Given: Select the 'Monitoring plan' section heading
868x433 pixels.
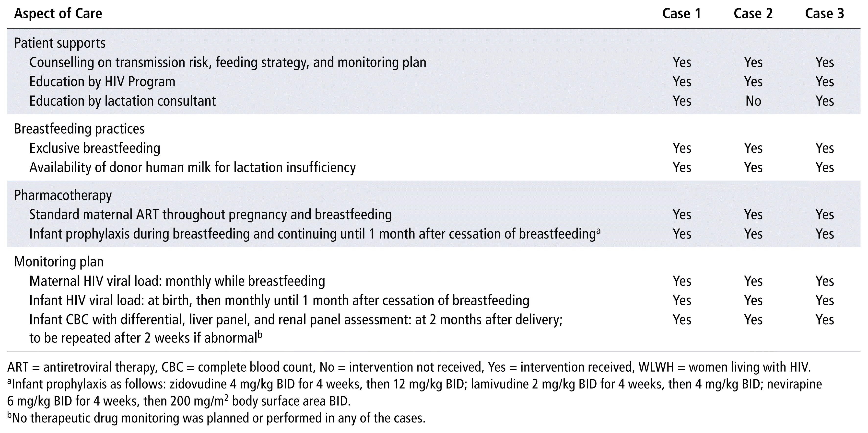Looking at the screenshot, I should (x=59, y=262).
